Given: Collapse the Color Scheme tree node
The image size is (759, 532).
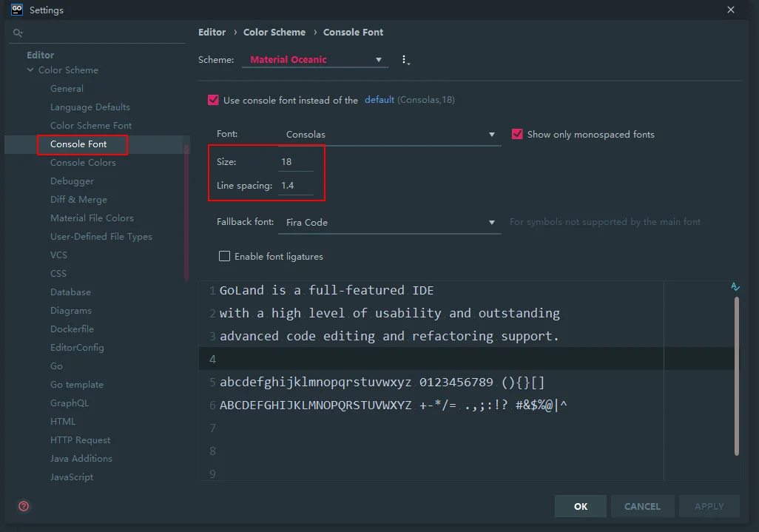Looking at the screenshot, I should [30, 70].
